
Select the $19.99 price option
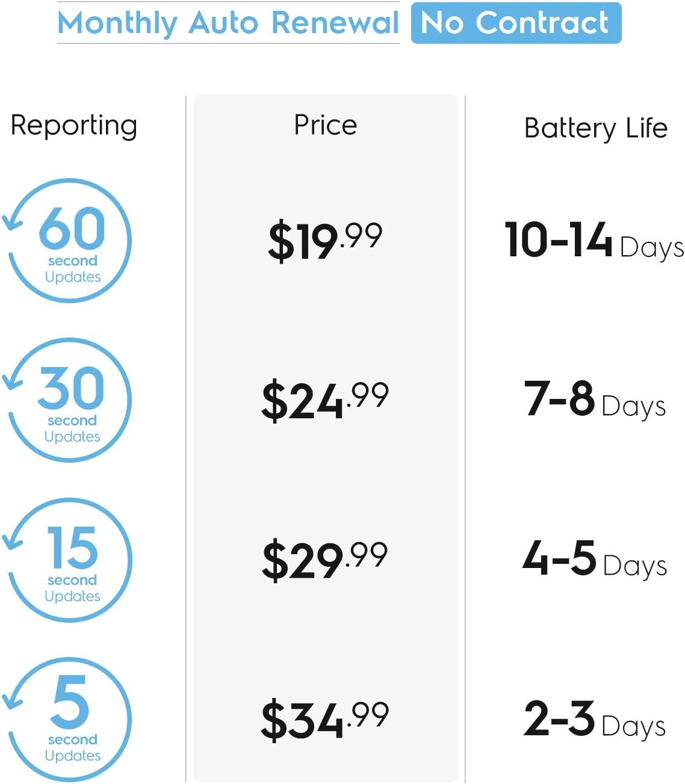click(x=325, y=241)
